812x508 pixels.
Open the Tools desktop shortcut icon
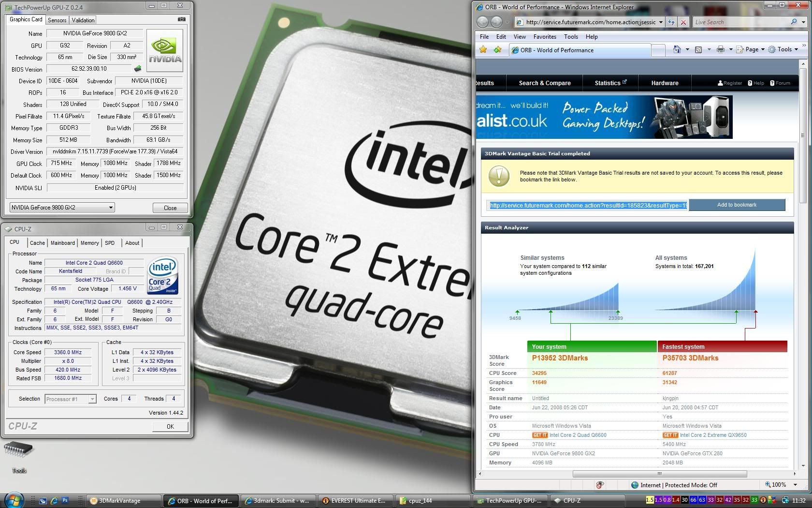click(x=18, y=456)
